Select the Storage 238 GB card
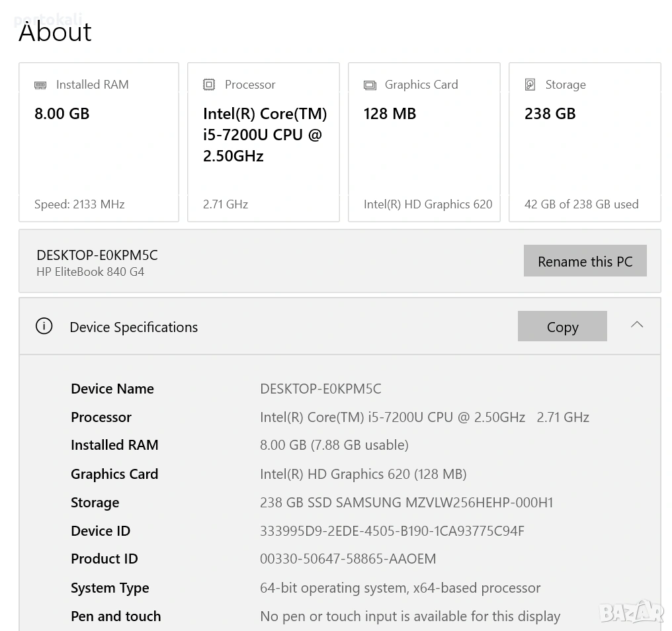 coord(585,142)
